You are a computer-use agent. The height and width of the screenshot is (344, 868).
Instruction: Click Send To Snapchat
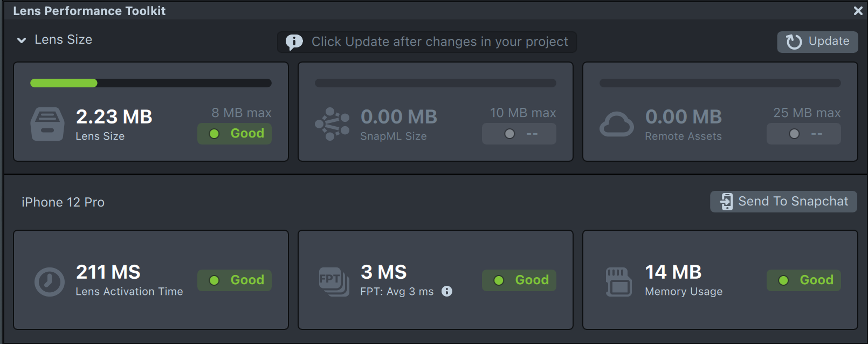(783, 201)
